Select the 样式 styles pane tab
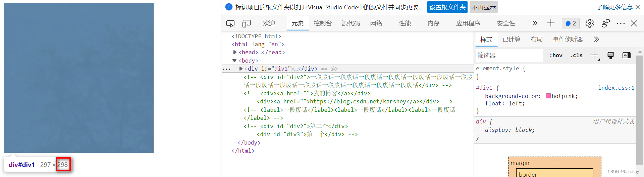The width and height of the screenshot is (644, 177). tap(486, 39)
